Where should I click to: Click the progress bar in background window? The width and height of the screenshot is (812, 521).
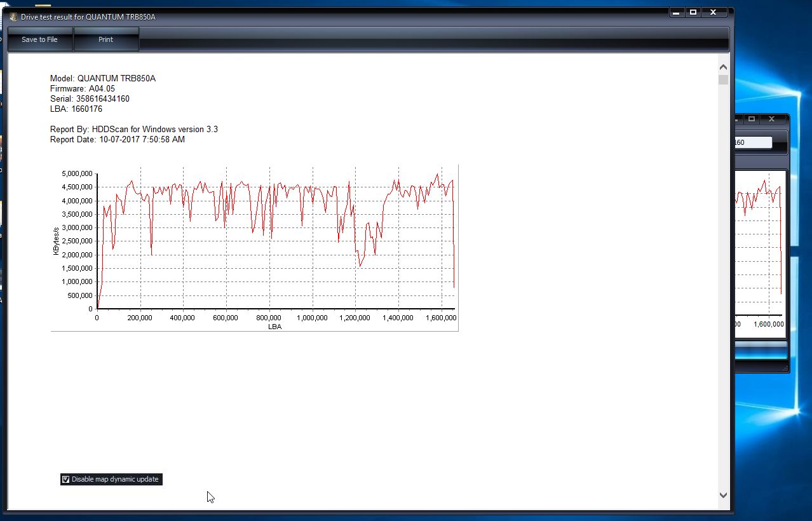click(x=761, y=349)
